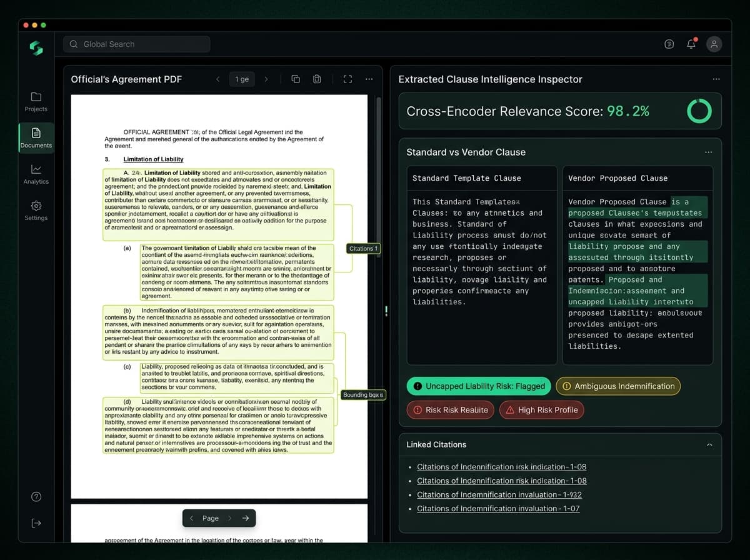Image resolution: width=750 pixels, height=560 pixels.
Task: Select the Uncapped Liability Risk: Flagged tag
Action: [x=479, y=386]
